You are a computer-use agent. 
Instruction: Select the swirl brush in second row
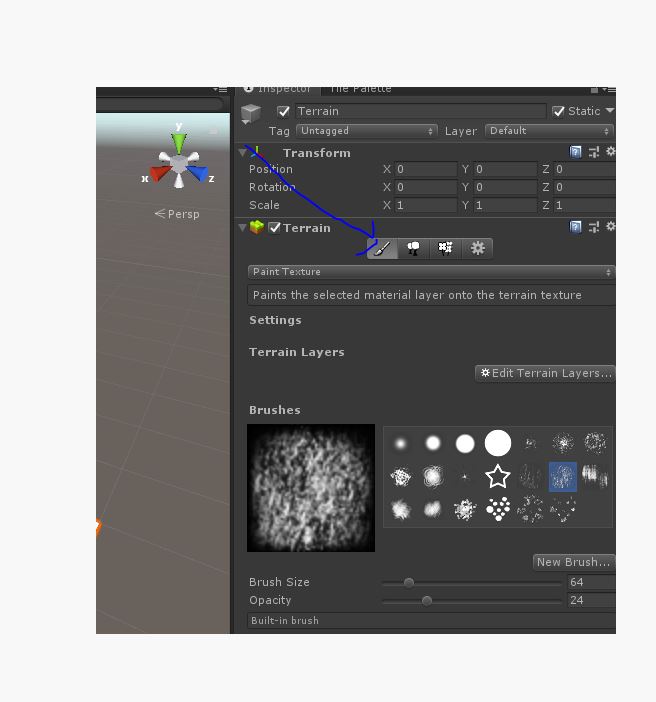433,476
